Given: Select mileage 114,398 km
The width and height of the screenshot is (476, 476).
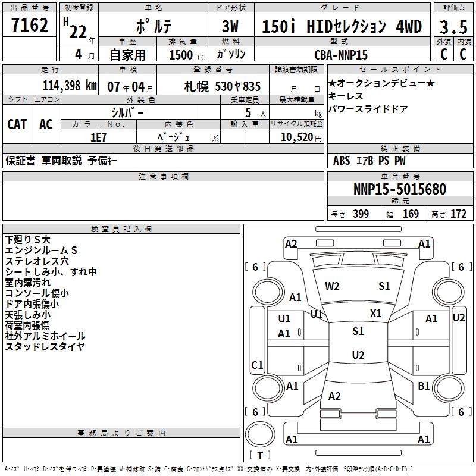Looking at the screenshot, I should [70, 86].
